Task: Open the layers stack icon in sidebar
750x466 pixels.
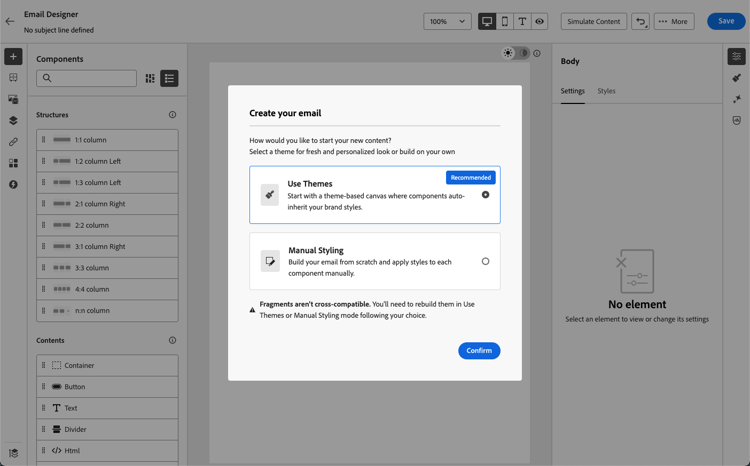Action: pos(13,121)
